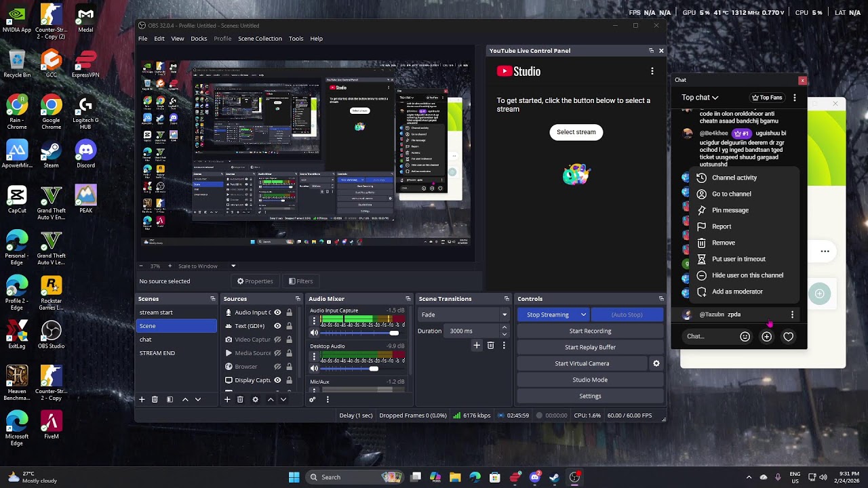
Task: Remove selected scene using the trash icon
Action: 155,400
